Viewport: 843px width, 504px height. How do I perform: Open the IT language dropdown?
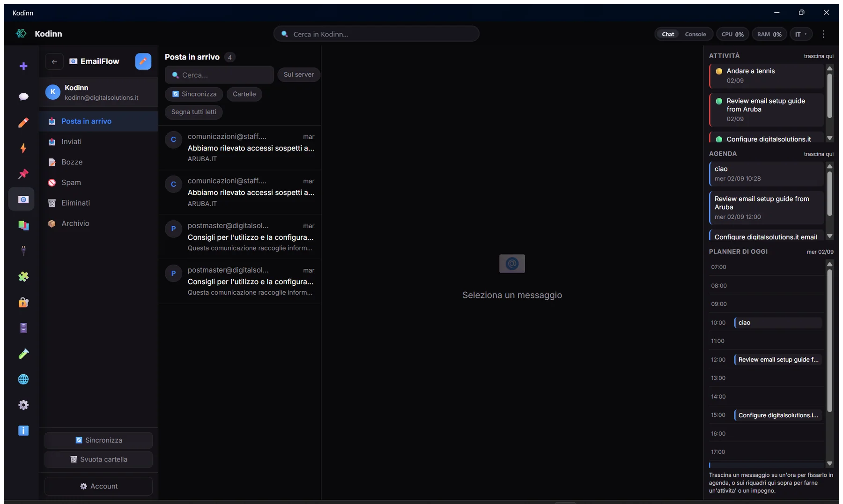tap(800, 34)
